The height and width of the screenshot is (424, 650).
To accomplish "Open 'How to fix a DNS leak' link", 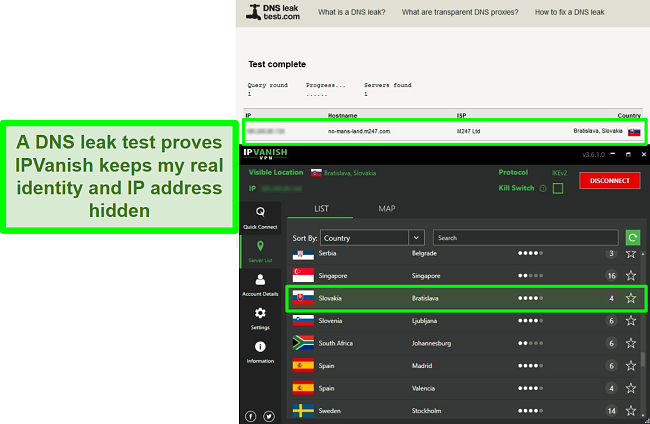I will click(569, 12).
